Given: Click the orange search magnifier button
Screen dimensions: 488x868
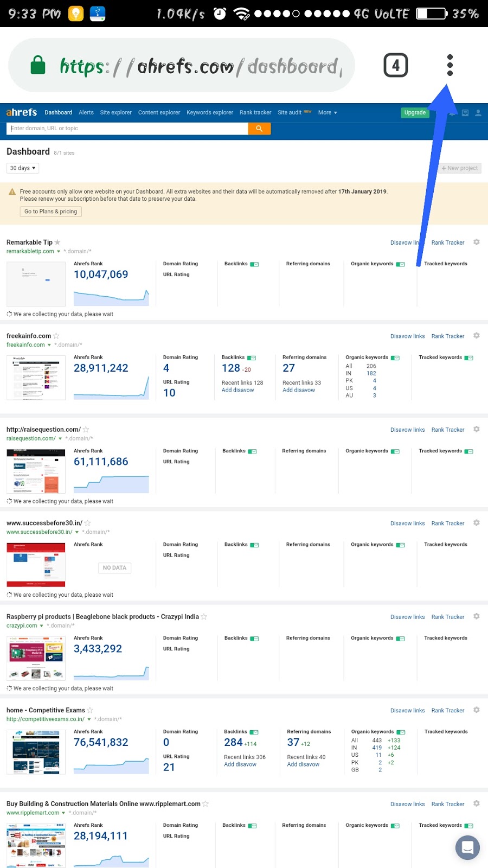Looking at the screenshot, I should pos(259,129).
